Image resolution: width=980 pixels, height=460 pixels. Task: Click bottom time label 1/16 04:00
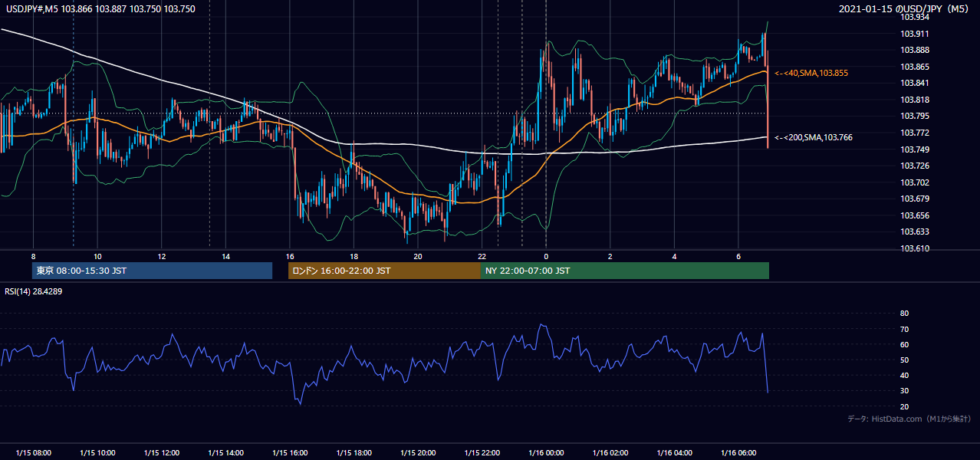675,452
